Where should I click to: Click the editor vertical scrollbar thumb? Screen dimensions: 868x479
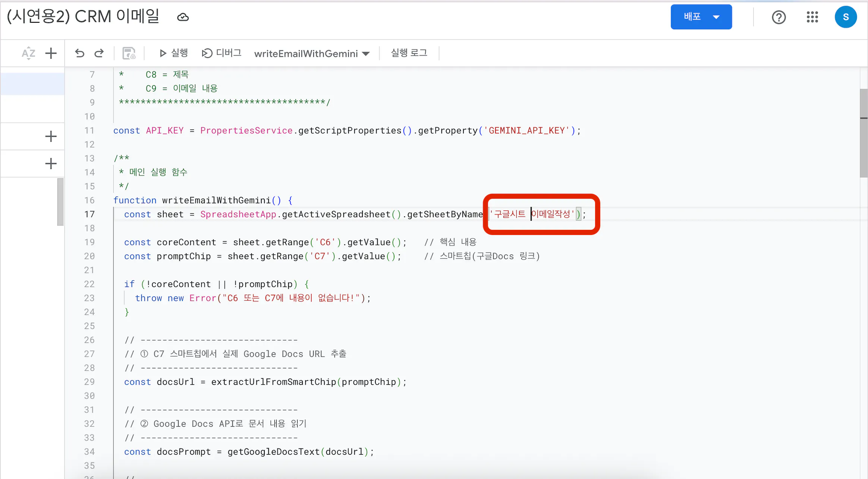864,132
